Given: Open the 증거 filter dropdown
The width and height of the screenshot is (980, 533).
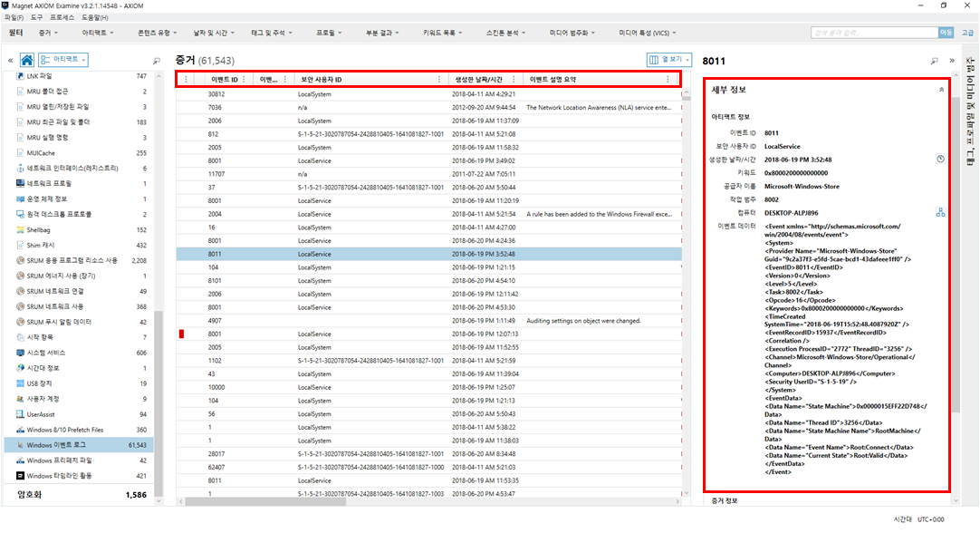Looking at the screenshot, I should (x=48, y=33).
